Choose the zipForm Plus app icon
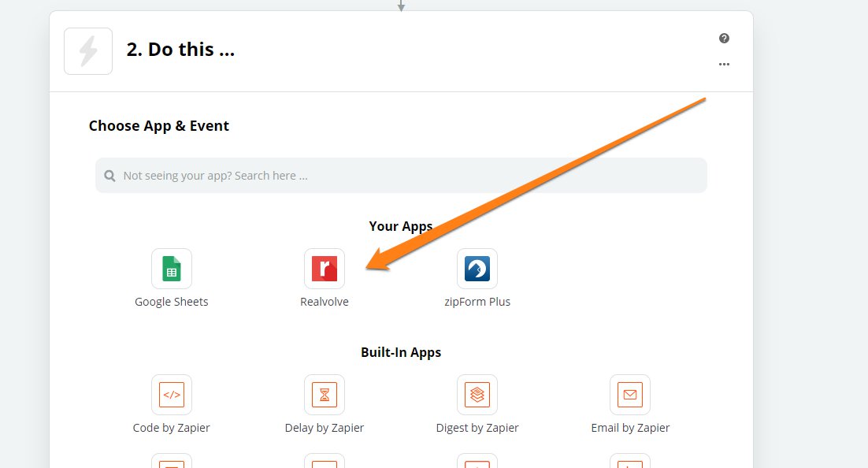Image resolution: width=868 pixels, height=468 pixels. pyautogui.click(x=477, y=269)
